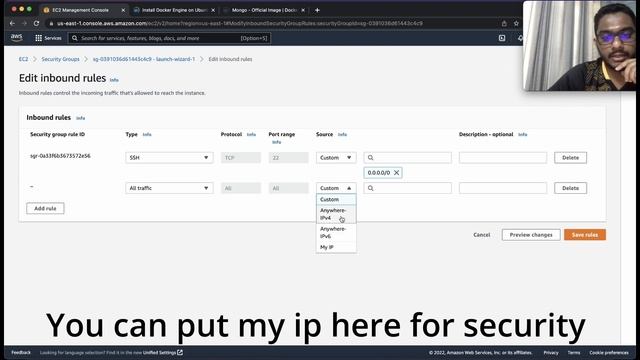Close the EC2 Management Console tab
The width and height of the screenshot is (640, 360).
pyautogui.click(x=123, y=10)
